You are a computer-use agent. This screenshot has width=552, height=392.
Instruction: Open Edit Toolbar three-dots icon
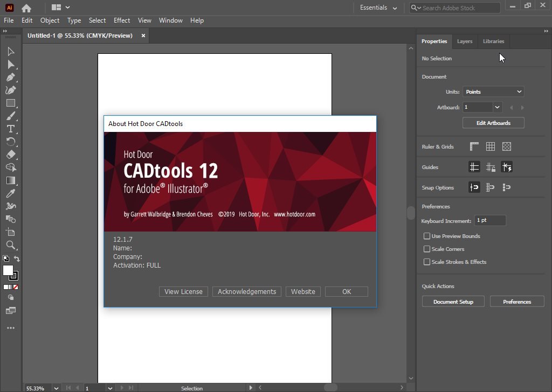click(11, 328)
